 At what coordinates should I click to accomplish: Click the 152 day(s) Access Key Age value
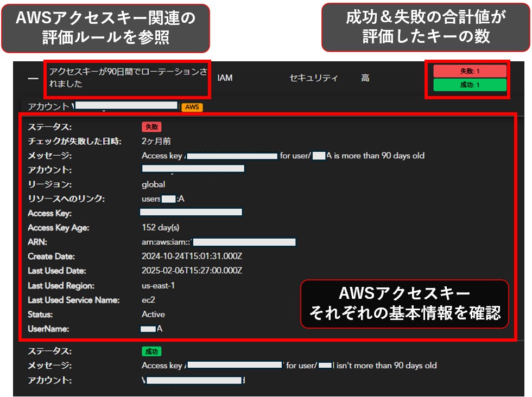tap(161, 228)
